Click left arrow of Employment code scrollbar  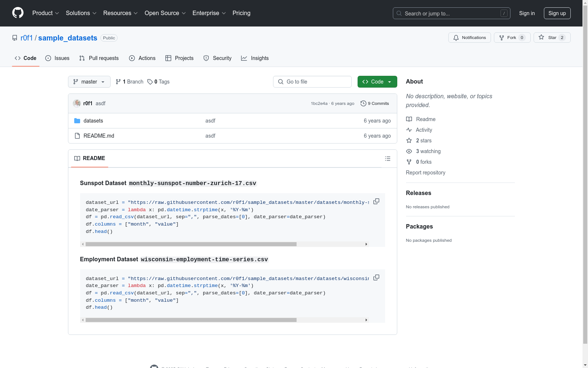(83, 320)
